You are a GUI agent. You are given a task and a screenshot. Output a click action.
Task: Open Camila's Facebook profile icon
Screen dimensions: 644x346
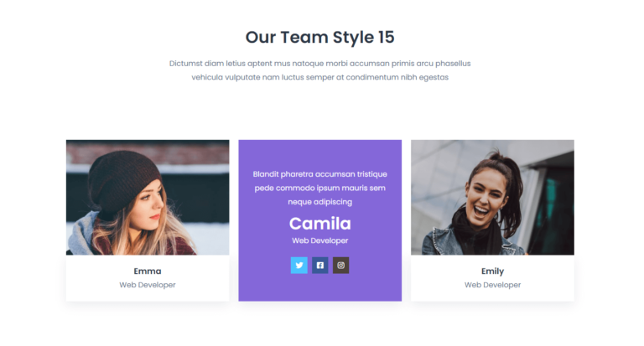click(320, 265)
